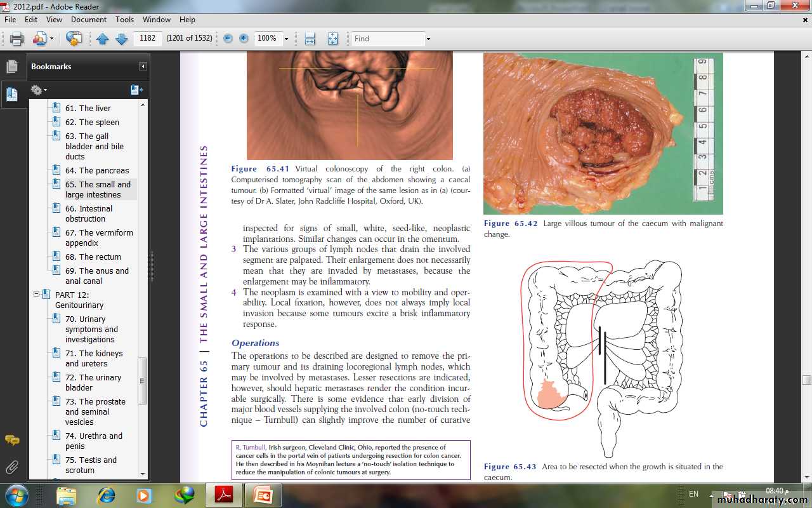The image size is (812, 508).
Task: Open the Attachments paperclip panel
Action: (x=12, y=467)
